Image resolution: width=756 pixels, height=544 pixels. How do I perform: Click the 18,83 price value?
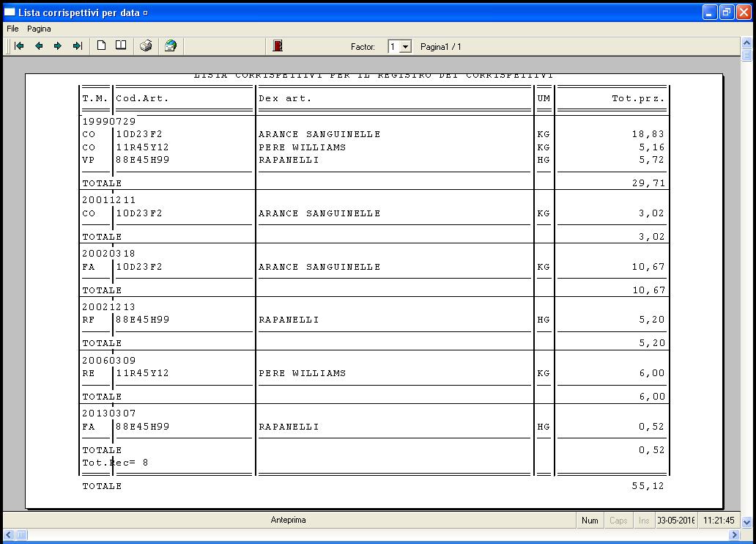[648, 134]
